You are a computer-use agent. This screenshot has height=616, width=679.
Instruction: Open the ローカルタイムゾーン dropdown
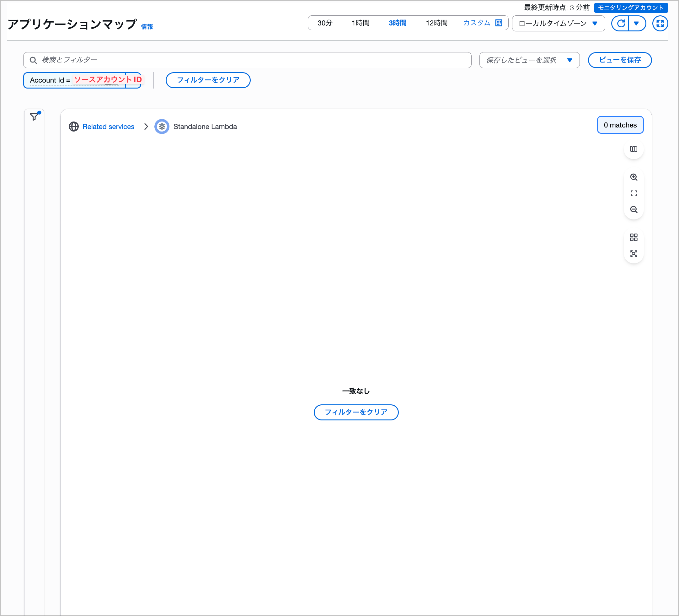click(558, 23)
